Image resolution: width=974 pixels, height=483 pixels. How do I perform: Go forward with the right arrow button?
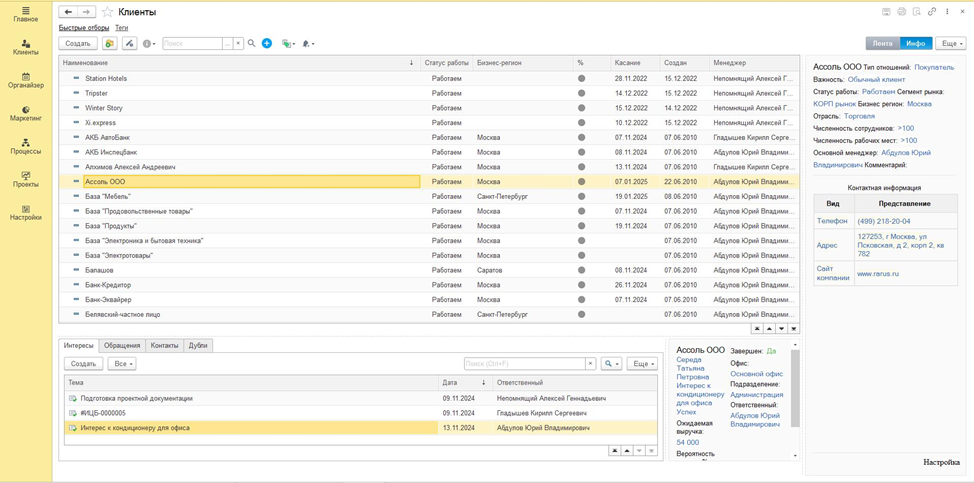[86, 12]
